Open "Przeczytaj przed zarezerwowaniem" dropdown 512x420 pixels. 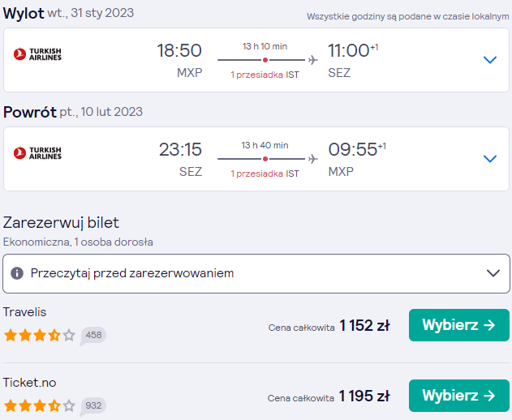(x=256, y=273)
